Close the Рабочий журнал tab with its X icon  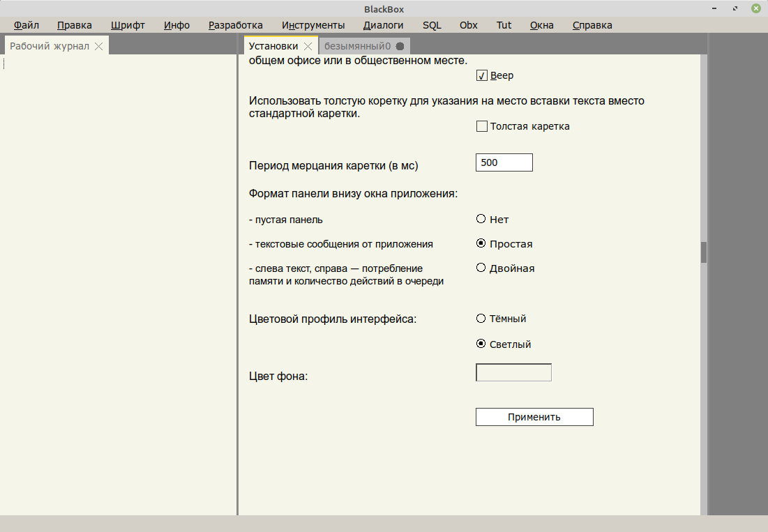point(99,46)
